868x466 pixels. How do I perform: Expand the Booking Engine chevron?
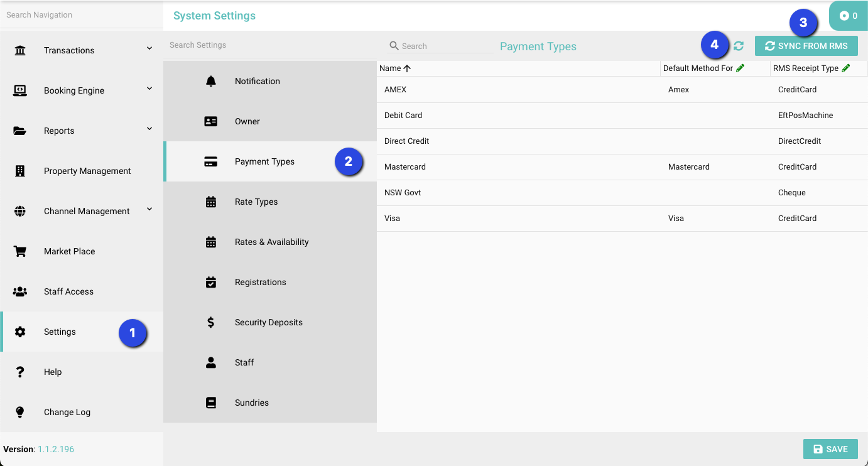coord(149,89)
